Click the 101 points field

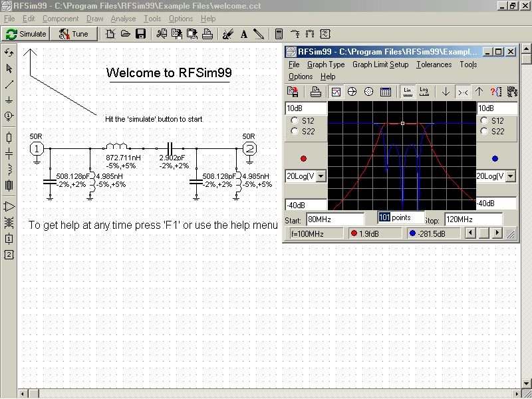click(x=401, y=217)
